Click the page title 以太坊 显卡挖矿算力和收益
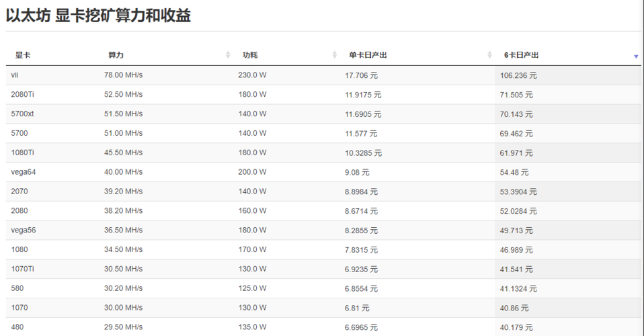 (98, 16)
